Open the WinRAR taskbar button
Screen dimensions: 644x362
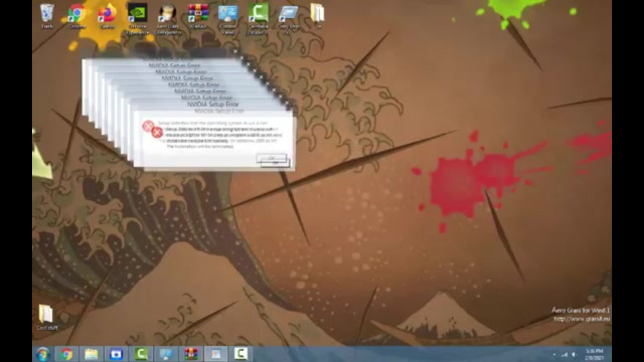(191, 354)
